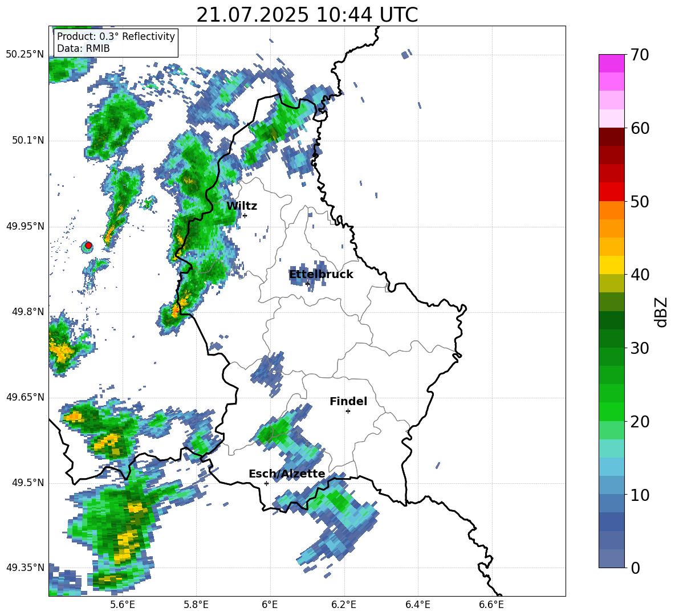Image resolution: width=675 pixels, height=616 pixels.
Task: Click the colorbar tick value 10
Action: pos(640,495)
